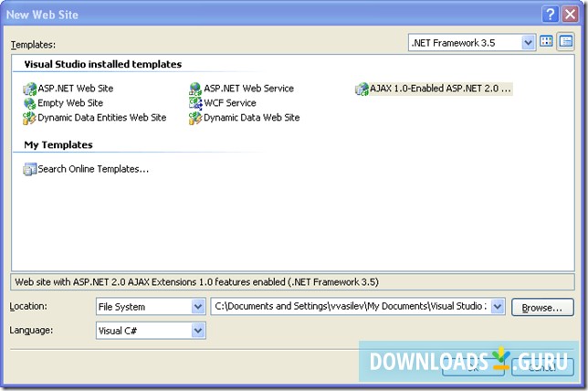Click the 'Search Online Templates...' text
The image size is (588, 391).
point(93,169)
